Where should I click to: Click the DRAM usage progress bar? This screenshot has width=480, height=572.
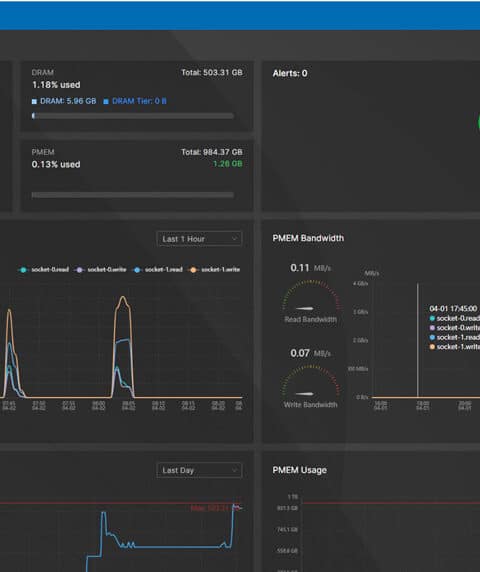click(133, 116)
